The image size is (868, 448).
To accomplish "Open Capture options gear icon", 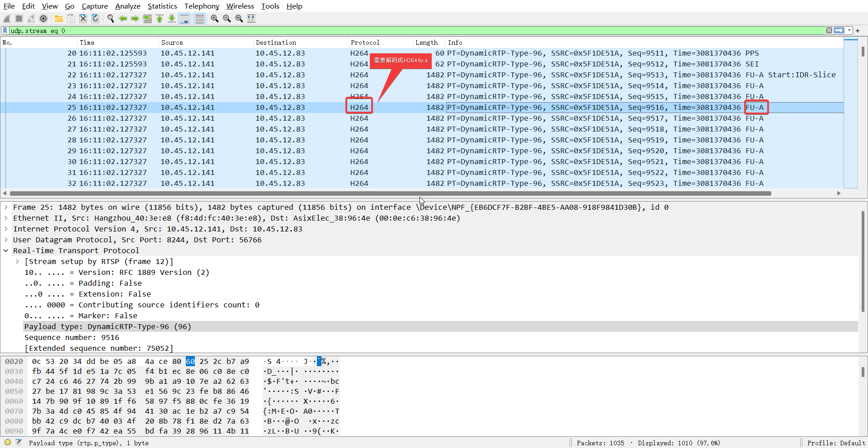I will coord(43,19).
